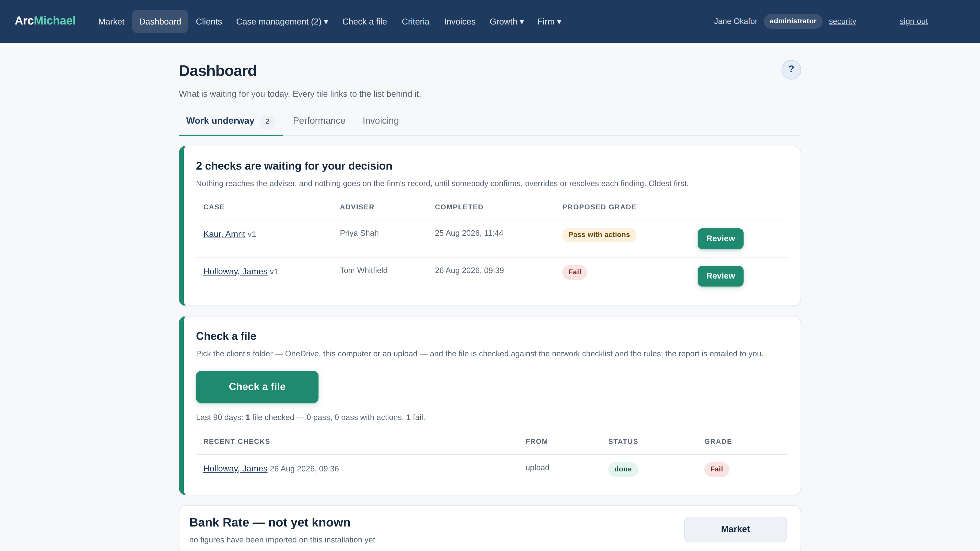Click the Fail badge in Tom Whitfield's row
980x551 pixels.
(x=575, y=272)
